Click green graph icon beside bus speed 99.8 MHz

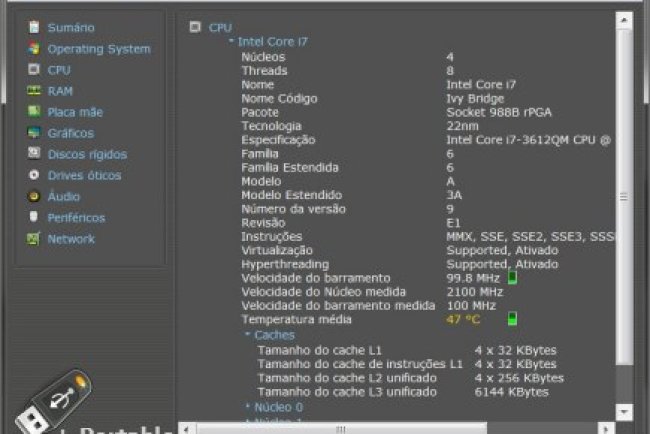512,277
